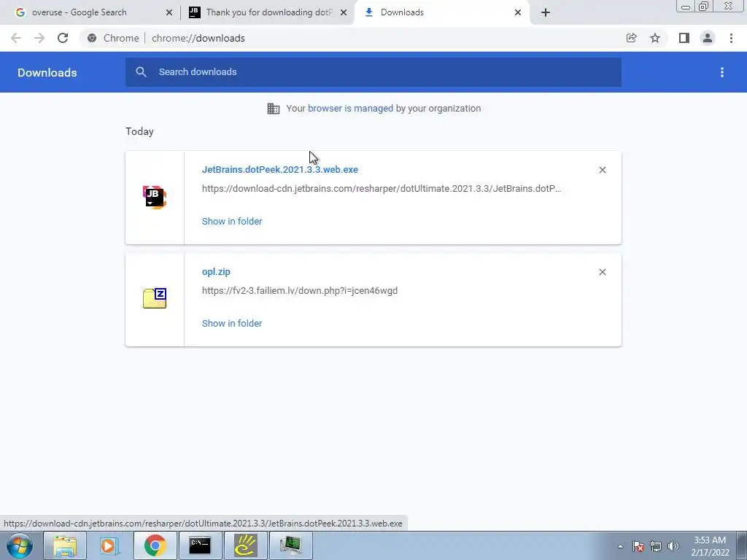Share this page icon in address bar
Screen dimensions: 747x560
click(632, 38)
